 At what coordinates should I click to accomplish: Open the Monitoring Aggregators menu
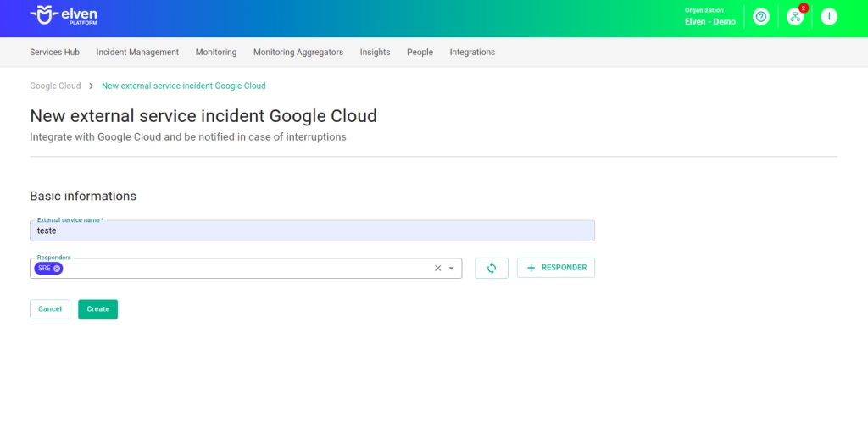298,52
